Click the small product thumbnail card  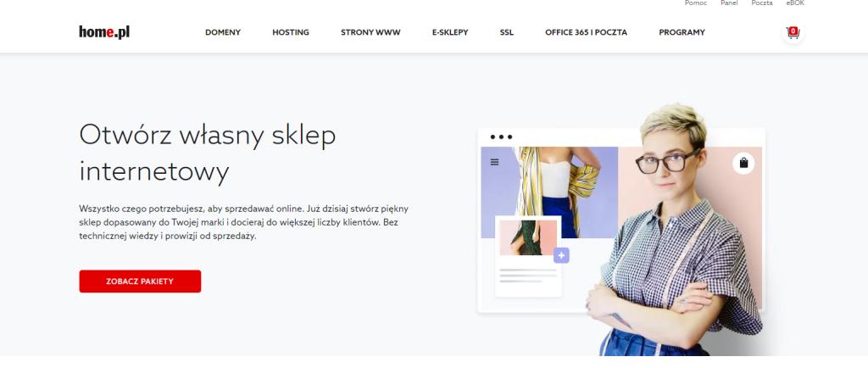tap(528, 256)
